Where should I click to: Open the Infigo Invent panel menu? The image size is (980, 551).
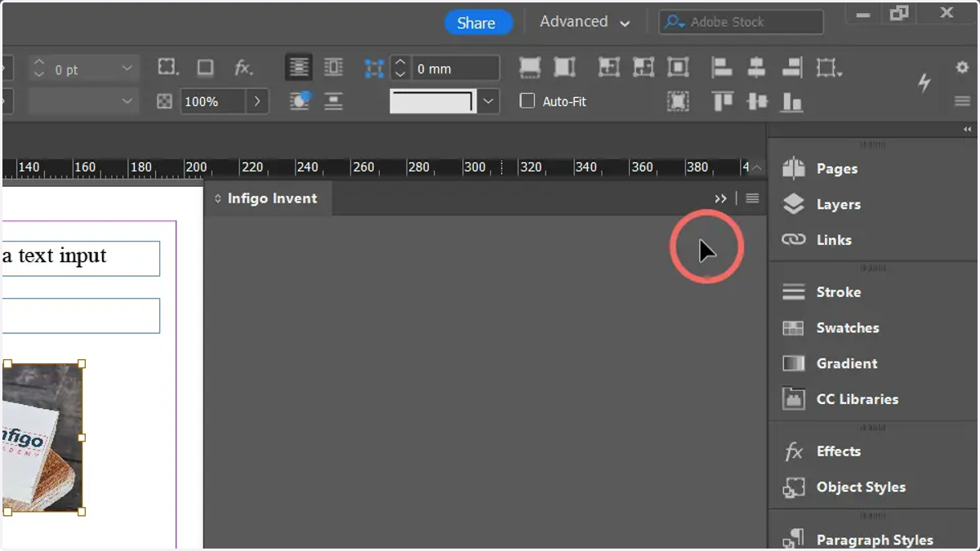[x=752, y=198]
